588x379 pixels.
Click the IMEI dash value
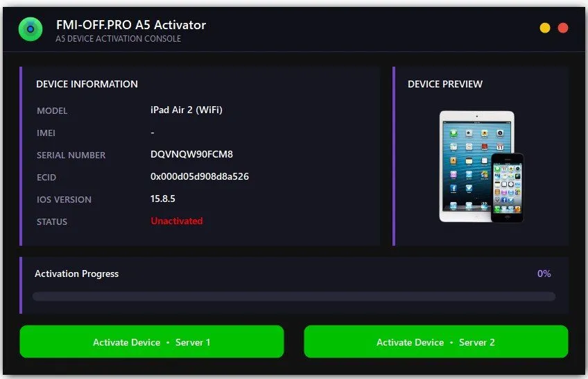click(153, 133)
